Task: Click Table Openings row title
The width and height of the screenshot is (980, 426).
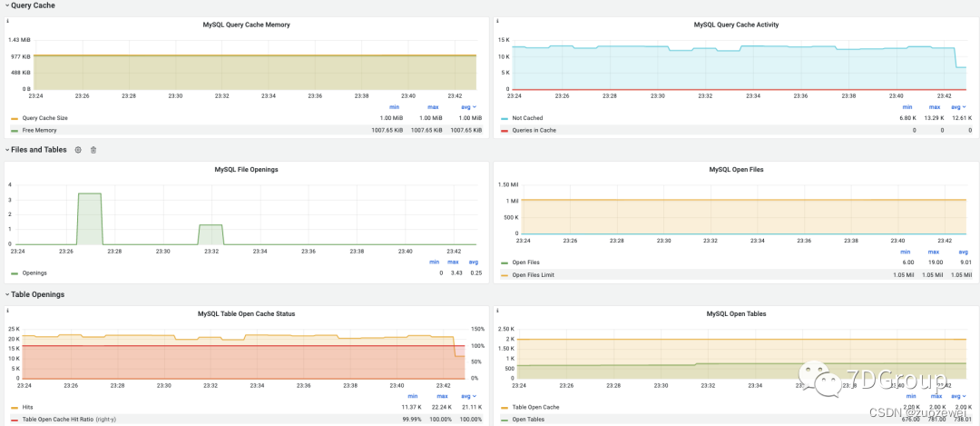Action: point(37,294)
